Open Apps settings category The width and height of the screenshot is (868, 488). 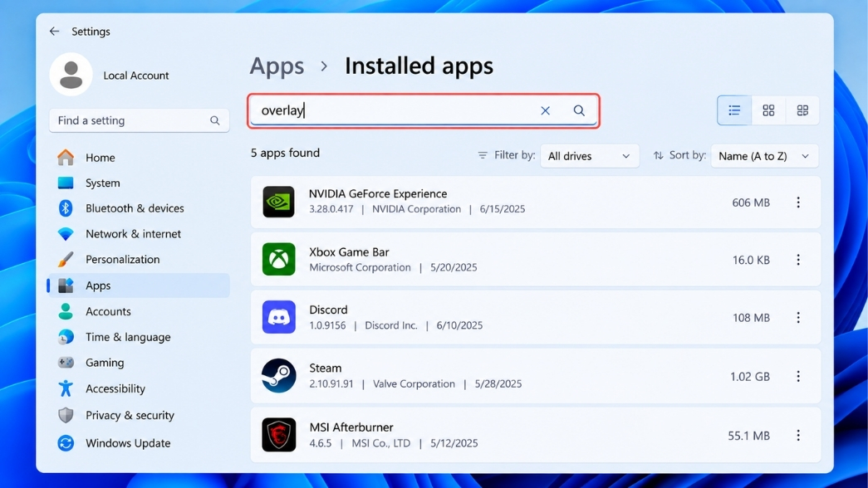139,285
